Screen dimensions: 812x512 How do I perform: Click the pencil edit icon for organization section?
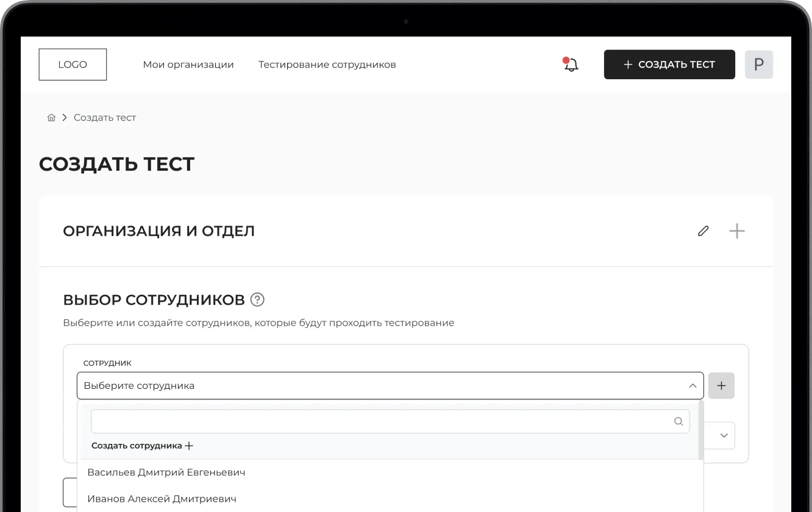click(x=703, y=231)
